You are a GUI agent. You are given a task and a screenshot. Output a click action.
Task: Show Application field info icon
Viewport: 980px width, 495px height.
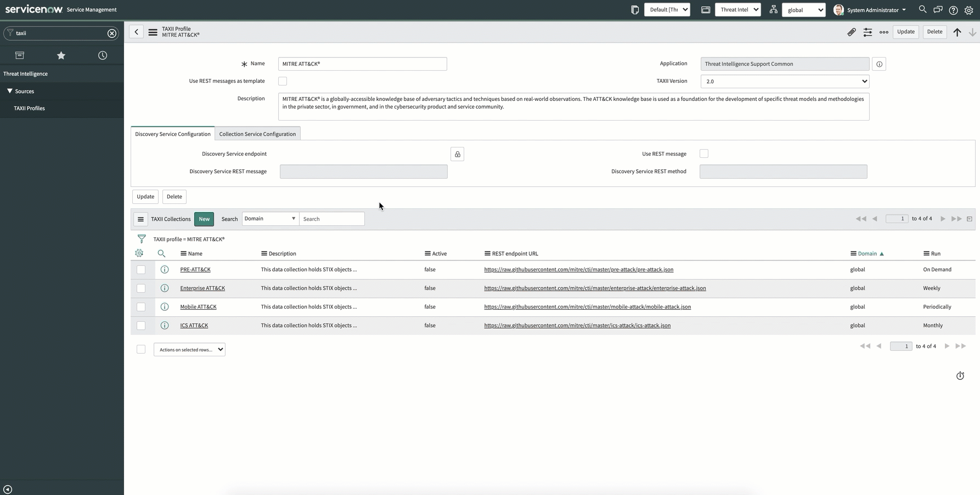(x=879, y=64)
